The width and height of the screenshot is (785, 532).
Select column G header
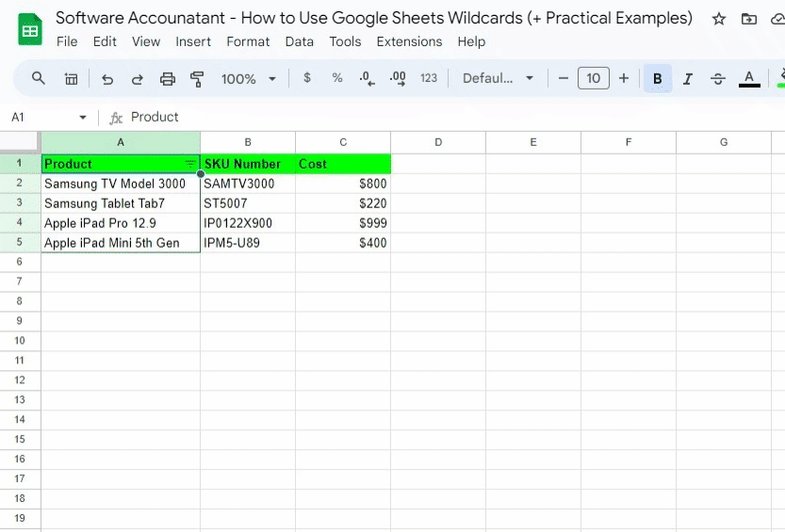coord(724,142)
